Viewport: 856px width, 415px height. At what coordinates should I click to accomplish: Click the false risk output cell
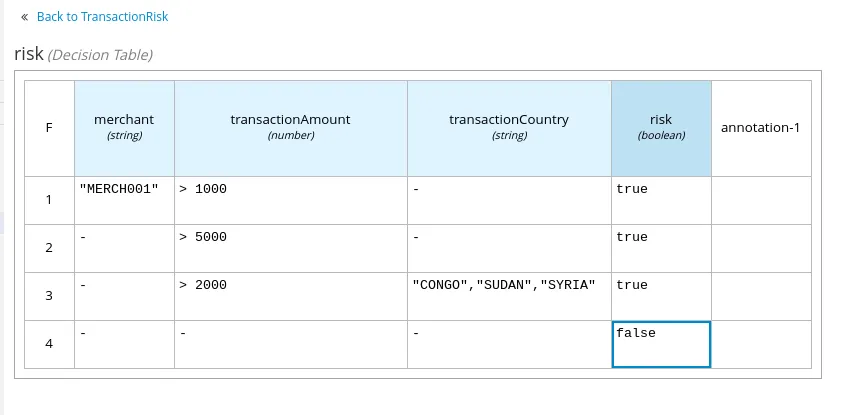point(661,345)
